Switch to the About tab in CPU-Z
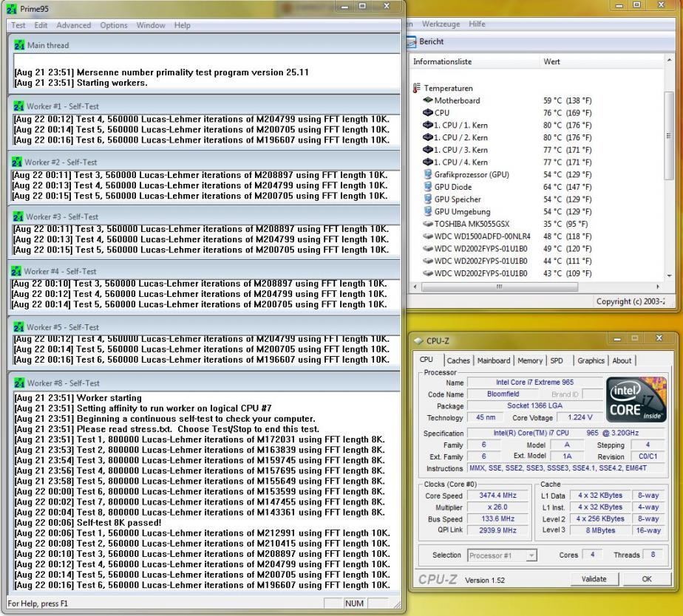The width and height of the screenshot is (683, 616). (x=622, y=360)
